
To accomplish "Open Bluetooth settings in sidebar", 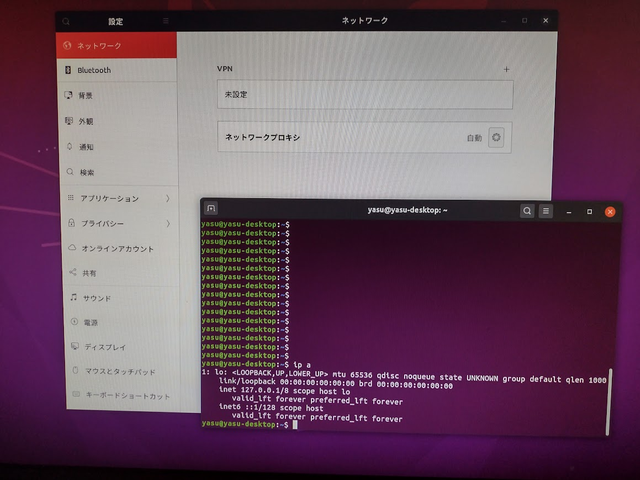I will 117,70.
